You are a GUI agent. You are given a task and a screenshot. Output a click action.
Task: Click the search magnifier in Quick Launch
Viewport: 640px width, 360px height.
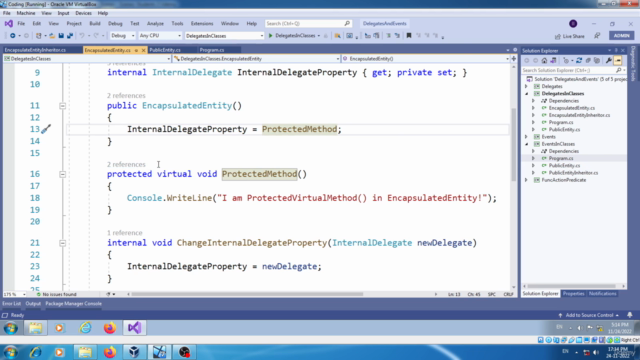click(x=347, y=24)
